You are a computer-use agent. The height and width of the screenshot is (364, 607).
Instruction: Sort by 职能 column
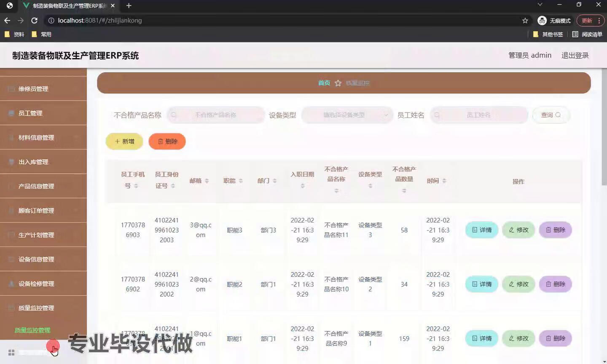pos(241,181)
